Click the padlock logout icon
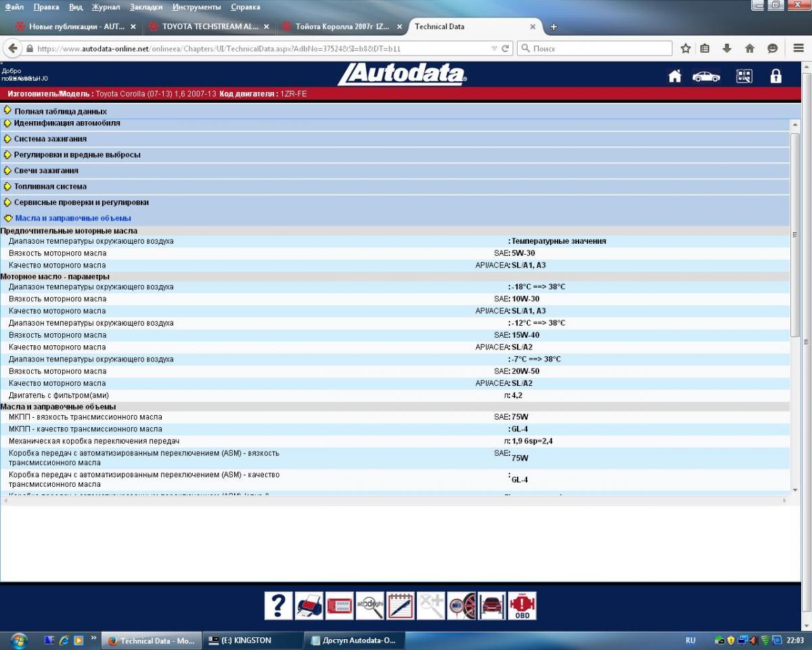Image resolution: width=812 pixels, height=650 pixels. [x=776, y=76]
